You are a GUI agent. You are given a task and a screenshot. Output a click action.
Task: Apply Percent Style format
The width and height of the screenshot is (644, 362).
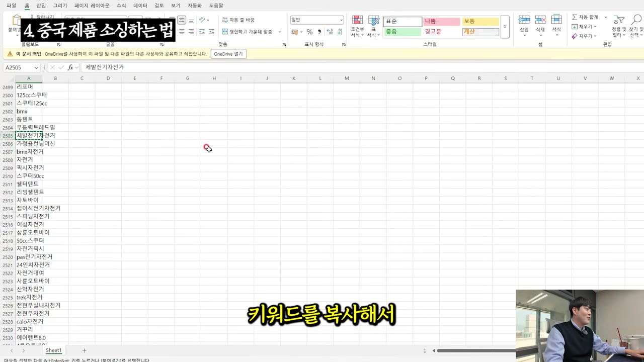(x=309, y=32)
